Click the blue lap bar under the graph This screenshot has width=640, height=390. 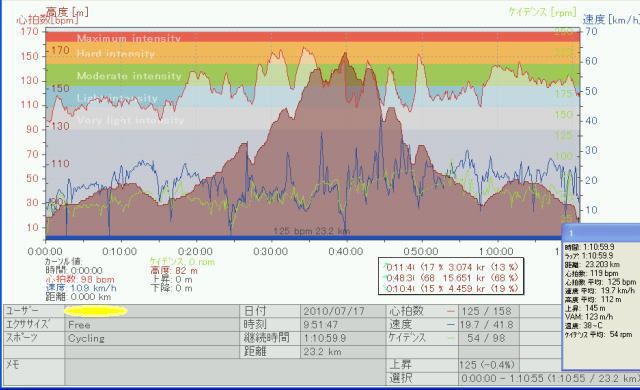point(303,237)
